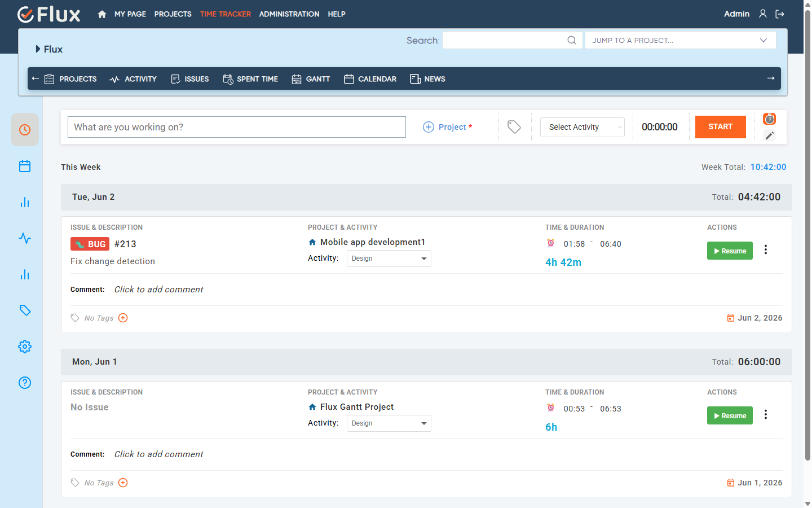Screen dimensions: 812x508
Task: Click the What are you working on field
Action: pyautogui.click(x=237, y=127)
